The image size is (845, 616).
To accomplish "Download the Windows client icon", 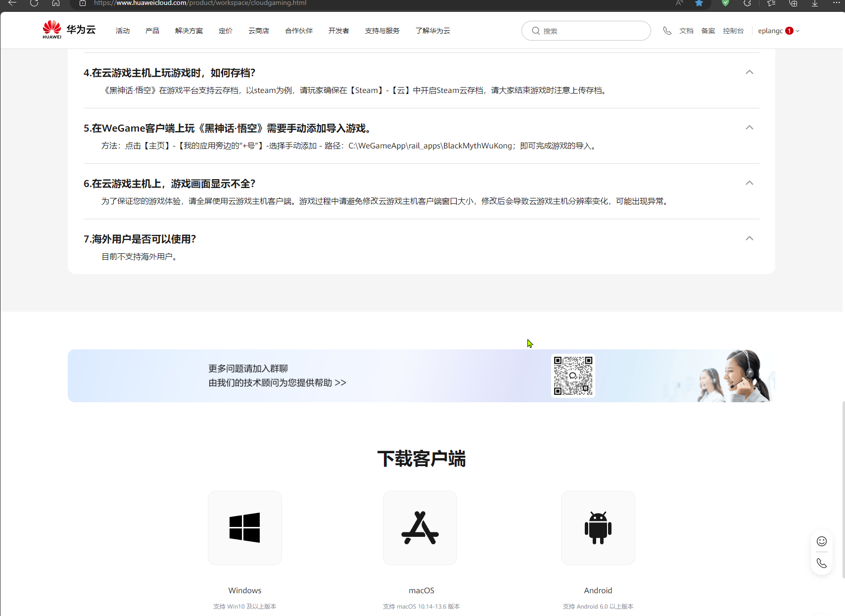I will [245, 528].
